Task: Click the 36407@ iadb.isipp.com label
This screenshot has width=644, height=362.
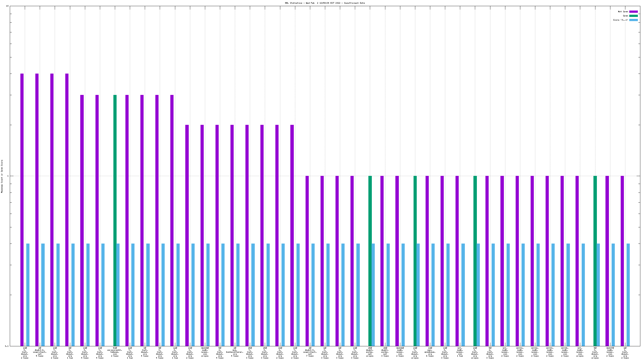Action: point(610,353)
